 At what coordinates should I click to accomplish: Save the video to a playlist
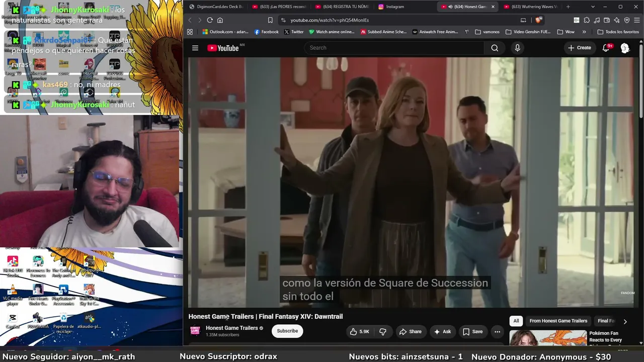tap(472, 331)
